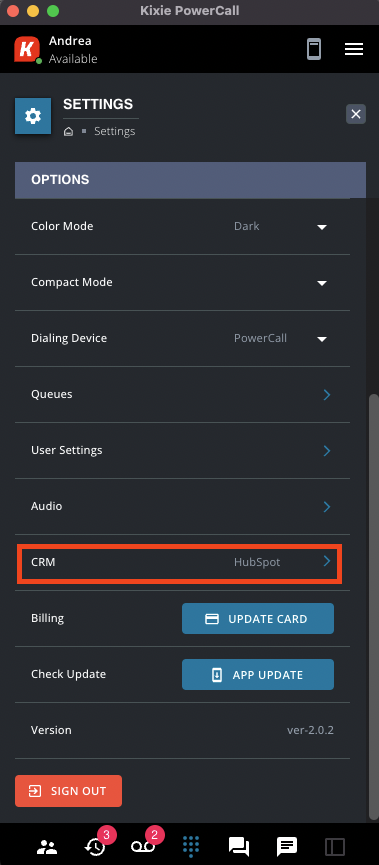The image size is (379, 865).
Task: Open the Queues settings
Action: point(182,394)
